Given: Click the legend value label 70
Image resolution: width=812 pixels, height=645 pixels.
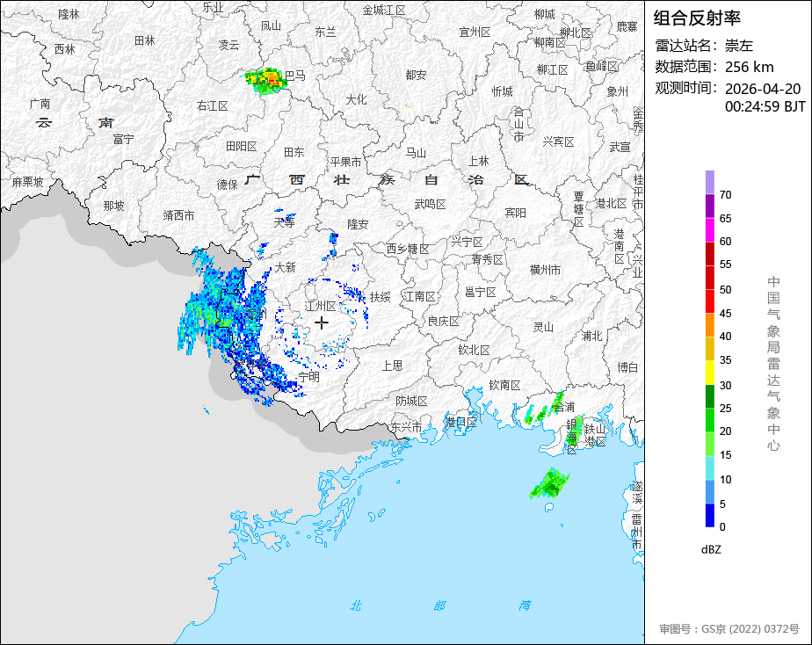Looking at the screenshot, I should pyautogui.click(x=726, y=195).
